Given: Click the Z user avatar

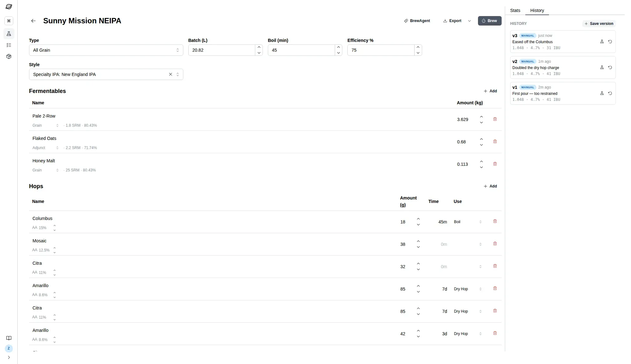Looking at the screenshot, I should coord(9,349).
